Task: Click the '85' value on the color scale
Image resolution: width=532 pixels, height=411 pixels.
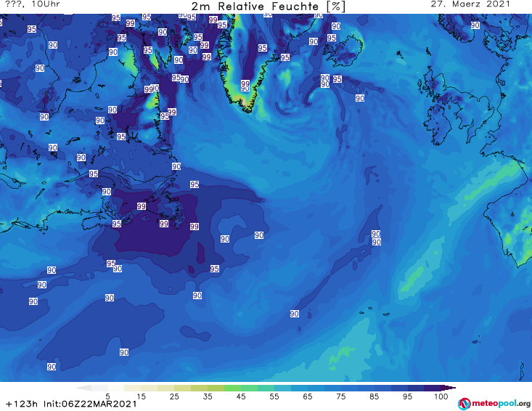Action: coord(375,396)
